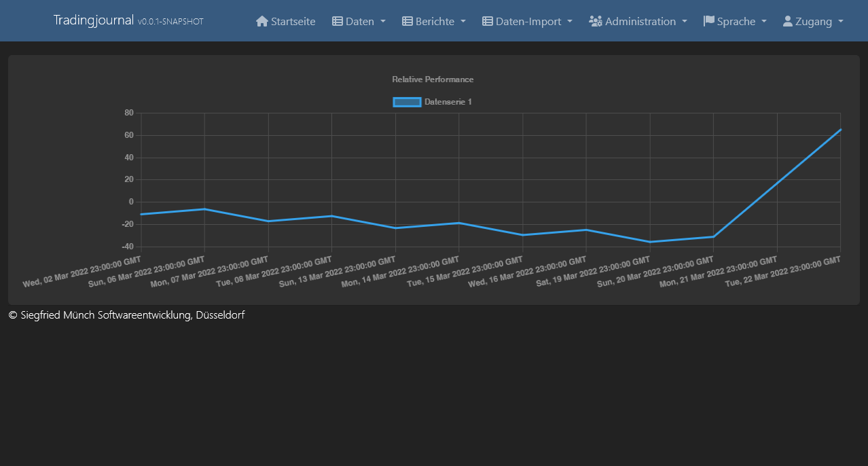This screenshot has height=466, width=868.
Task: Click the Tradingjournal brand title
Action: (x=94, y=20)
